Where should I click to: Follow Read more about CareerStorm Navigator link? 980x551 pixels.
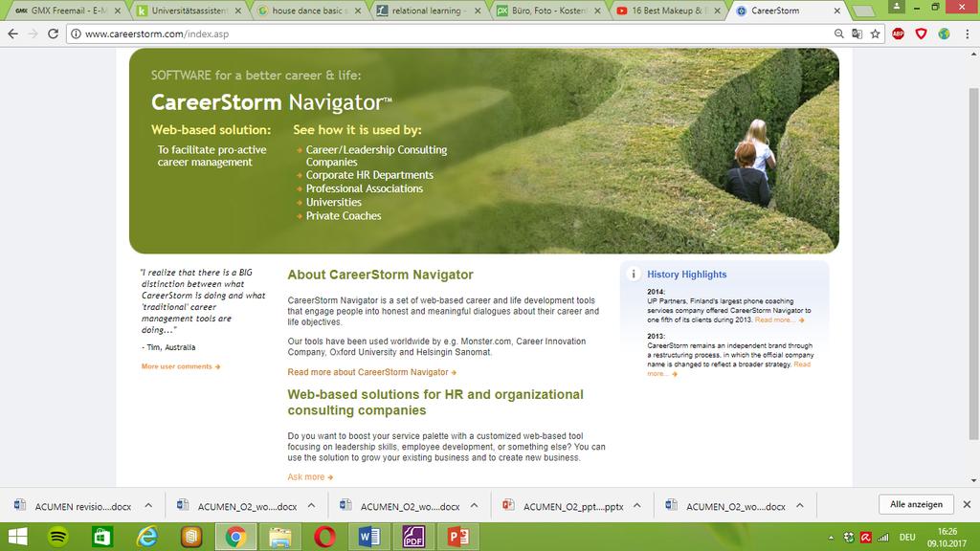(x=372, y=372)
